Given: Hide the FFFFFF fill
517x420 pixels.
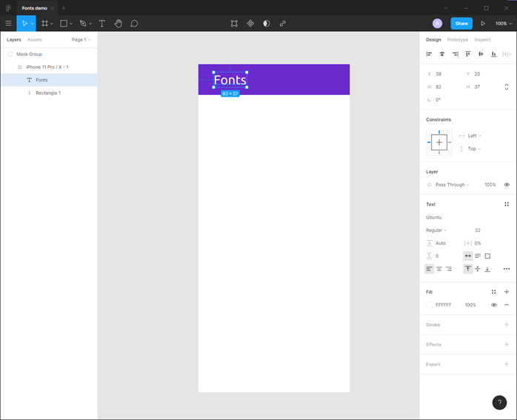Looking at the screenshot, I should click(x=494, y=304).
